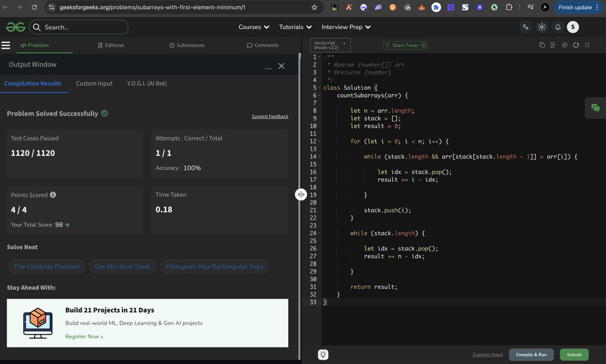Viewport: 606px width, 364px height.
Task: Open the Y.O.G.I. (AI Bot) tab
Action: pyautogui.click(x=147, y=83)
